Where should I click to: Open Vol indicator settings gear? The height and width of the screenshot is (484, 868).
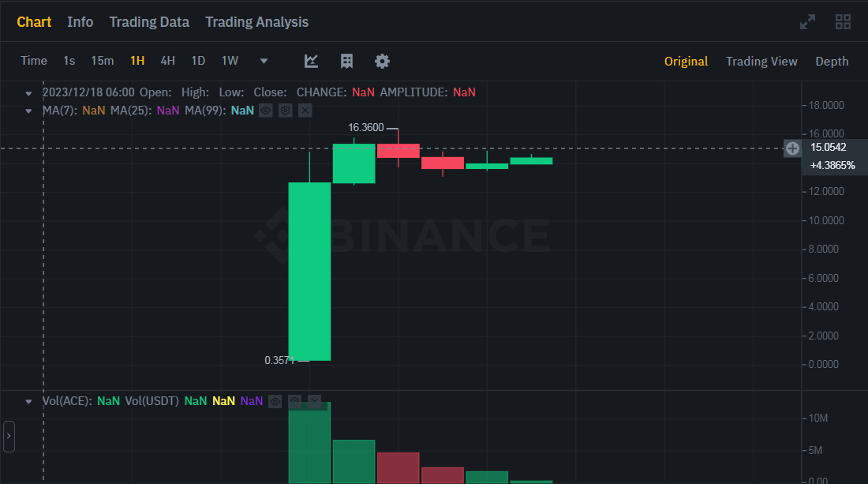pos(294,401)
